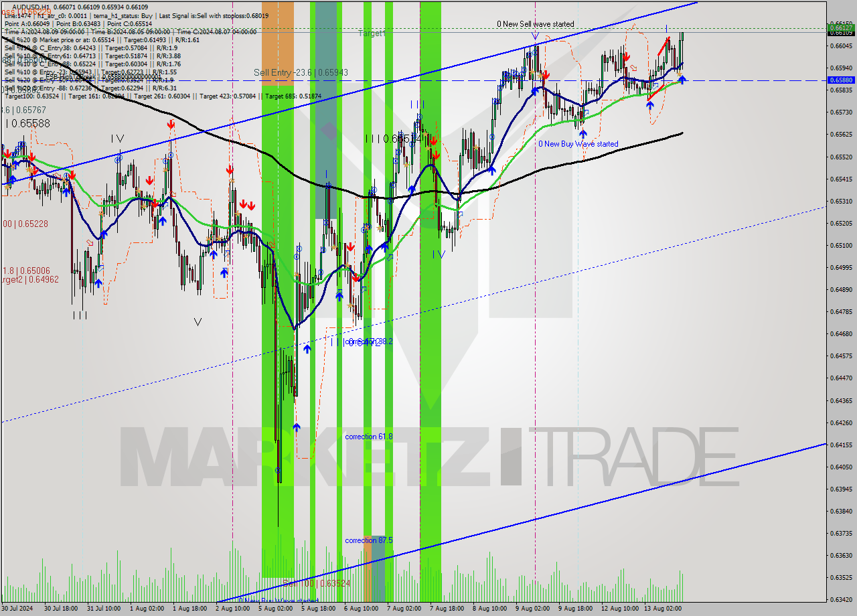Click the 0.64470 price axis label

(842, 378)
